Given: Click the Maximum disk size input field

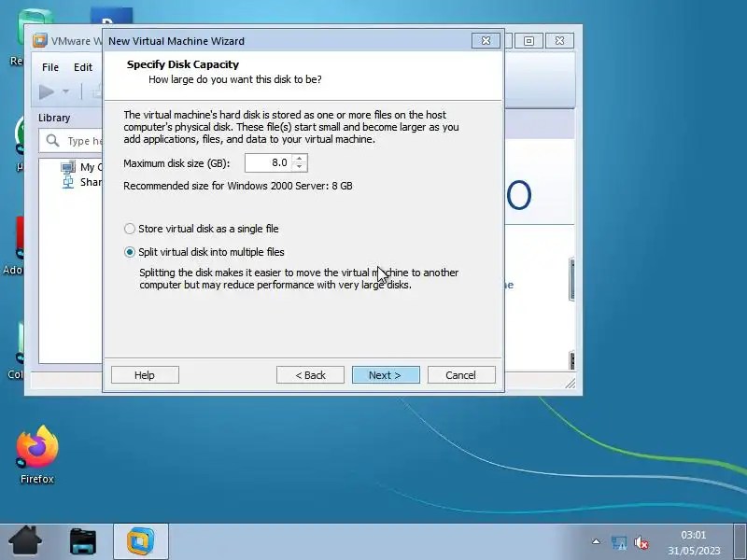Looking at the screenshot, I should tap(268, 162).
